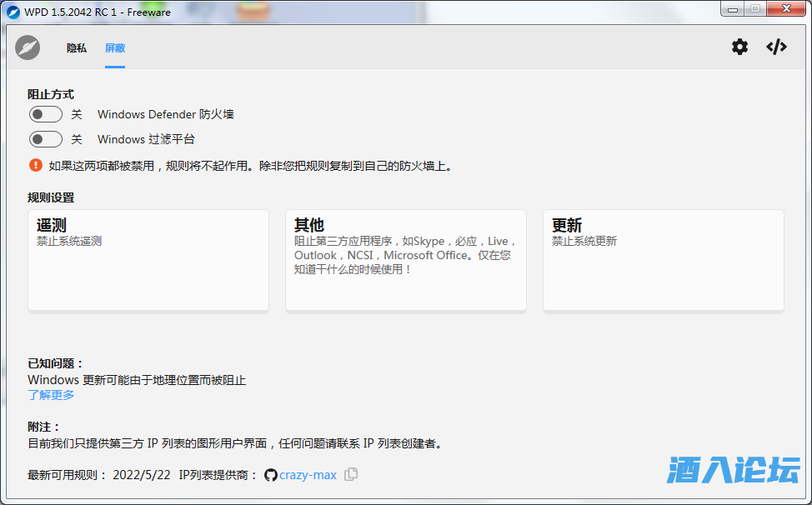Click the orange warning exclamation icon
Screen dimensions: 812x505
click(x=35, y=165)
